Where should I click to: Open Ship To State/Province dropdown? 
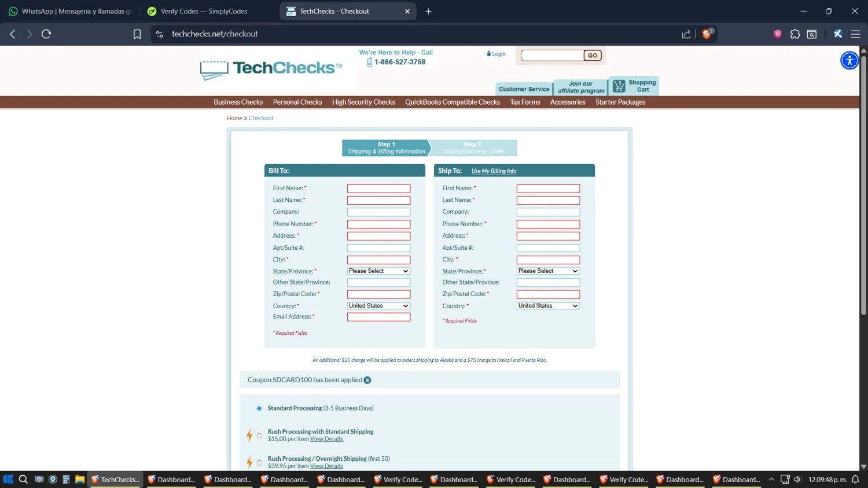(x=548, y=271)
